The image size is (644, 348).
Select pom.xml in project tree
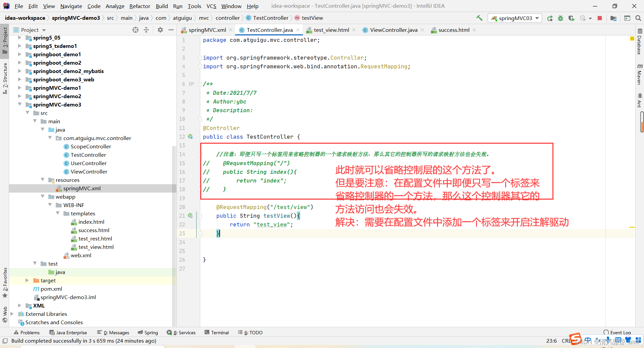click(48, 289)
